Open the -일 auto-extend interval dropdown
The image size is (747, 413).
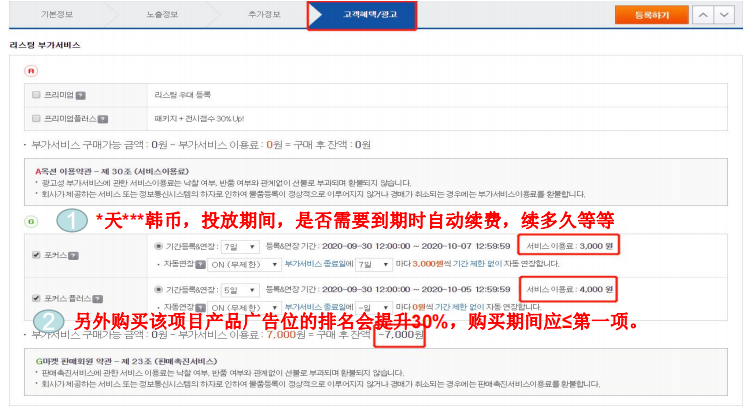click(374, 308)
